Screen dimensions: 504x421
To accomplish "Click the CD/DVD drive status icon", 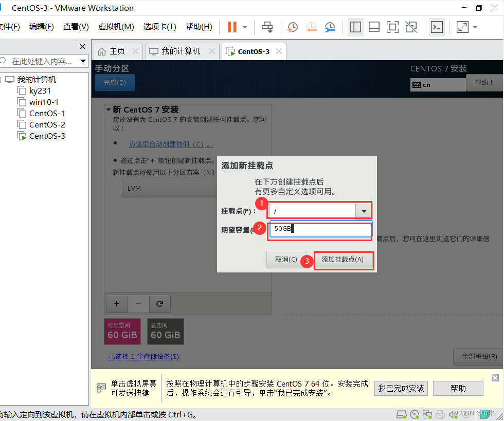I will [x=415, y=414].
